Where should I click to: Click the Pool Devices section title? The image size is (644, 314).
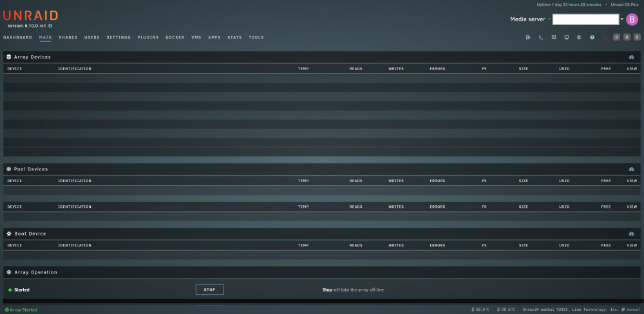[31, 169]
